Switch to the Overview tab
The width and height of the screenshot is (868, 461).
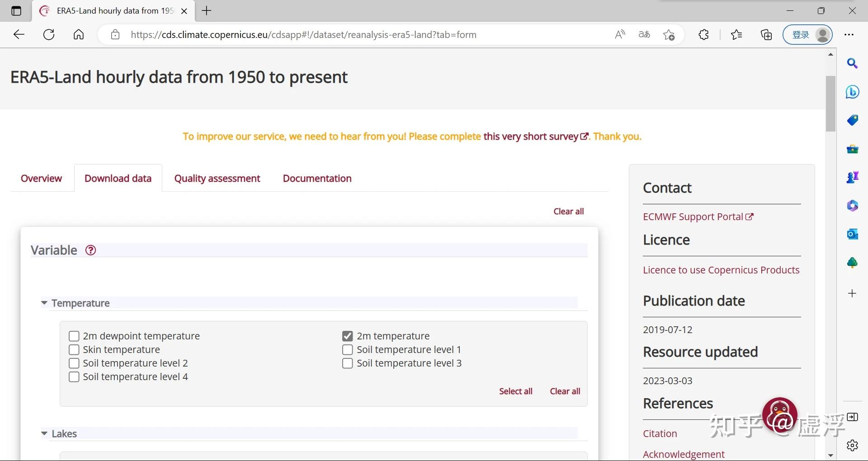(x=41, y=179)
